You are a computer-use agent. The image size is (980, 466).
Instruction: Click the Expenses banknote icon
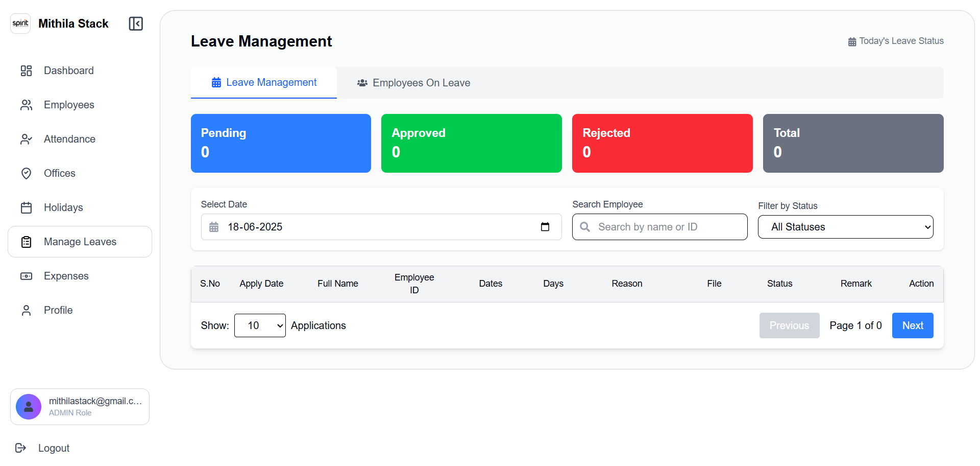click(x=26, y=276)
